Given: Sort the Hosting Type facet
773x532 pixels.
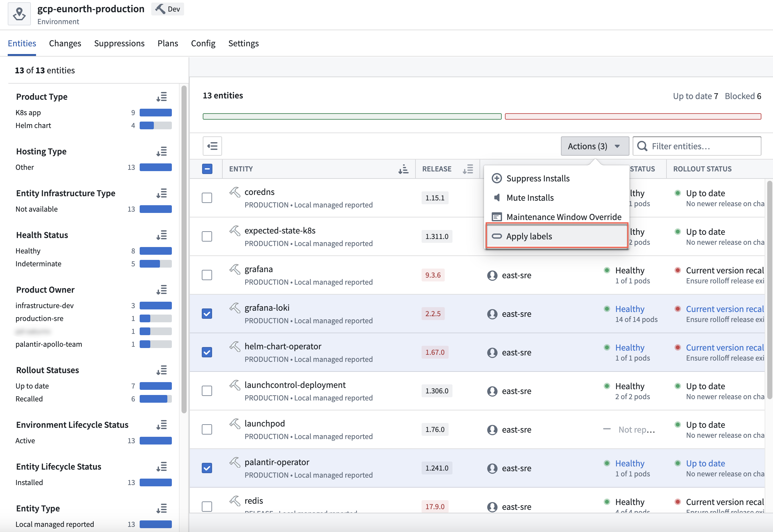Looking at the screenshot, I should tap(162, 152).
